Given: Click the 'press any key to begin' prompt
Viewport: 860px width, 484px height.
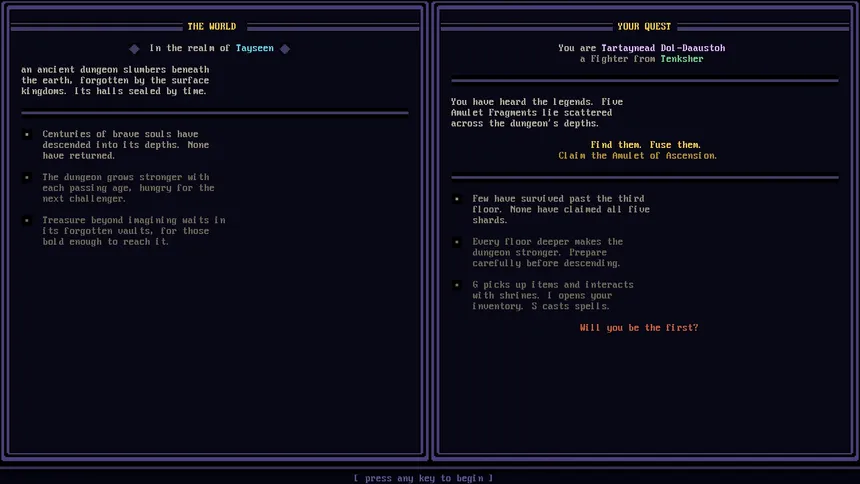Looking at the screenshot, I should point(423,478).
